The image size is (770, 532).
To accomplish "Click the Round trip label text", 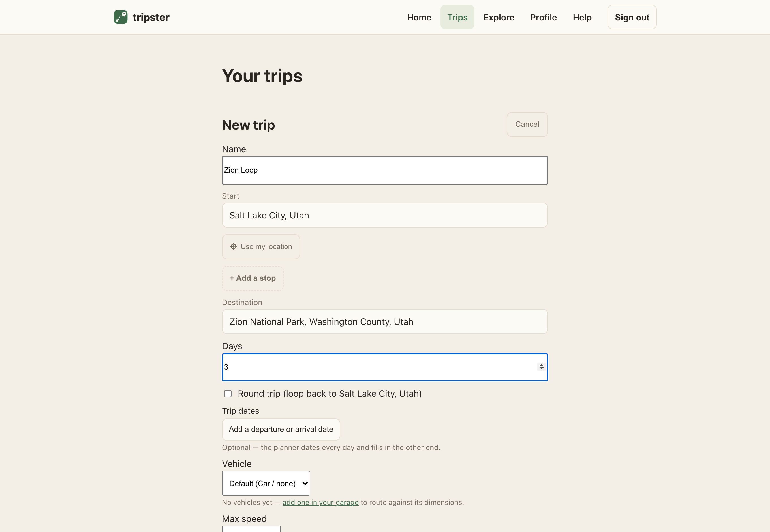I will tap(330, 394).
